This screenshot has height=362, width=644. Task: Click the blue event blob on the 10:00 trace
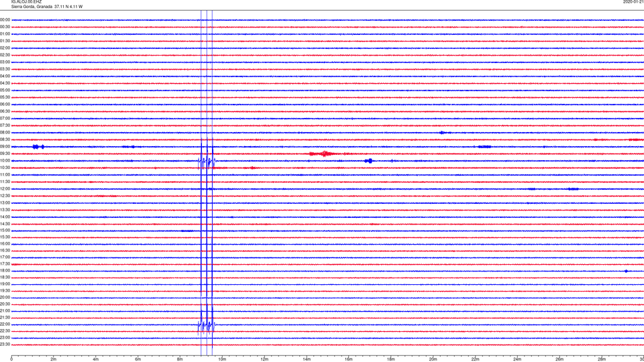point(369,161)
